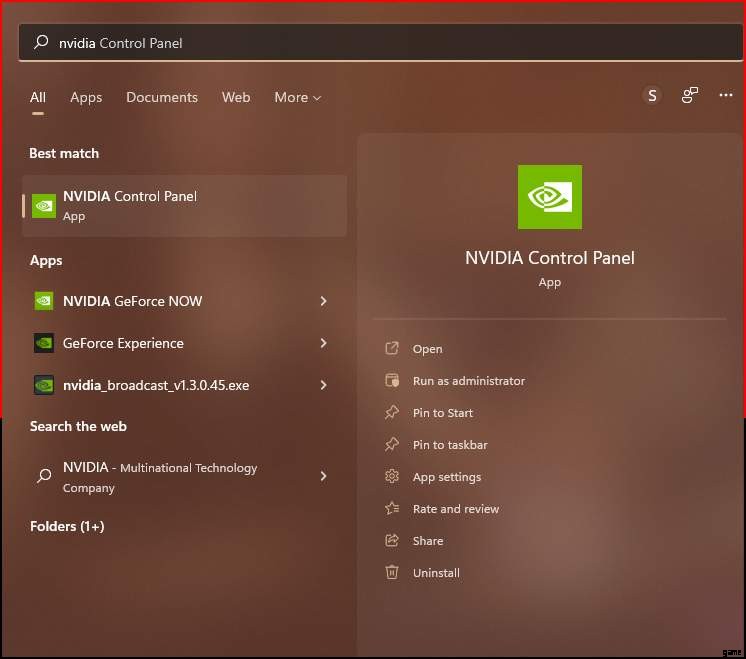Select Pin to taskbar option
The image size is (746, 659).
click(x=450, y=445)
